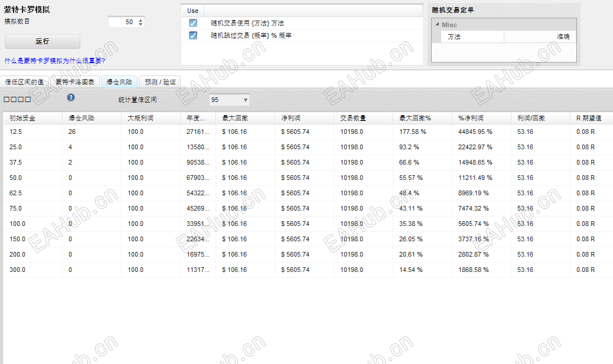Sort by the 爆仓风险 column header

[x=92, y=118]
